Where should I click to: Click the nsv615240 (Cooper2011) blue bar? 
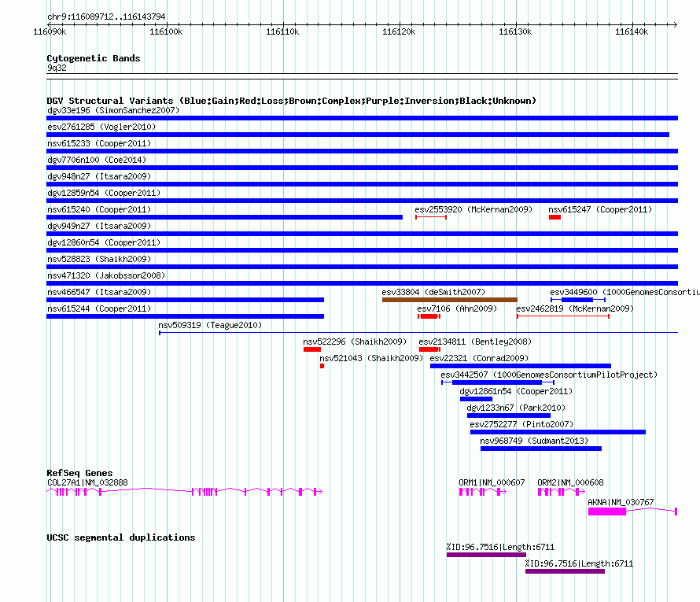point(225,217)
